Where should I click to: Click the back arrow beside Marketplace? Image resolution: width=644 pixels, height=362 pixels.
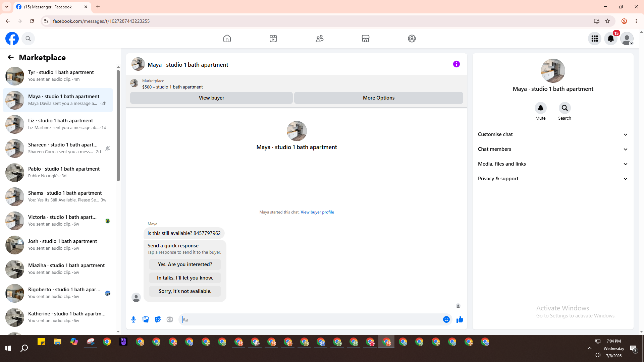click(11, 57)
